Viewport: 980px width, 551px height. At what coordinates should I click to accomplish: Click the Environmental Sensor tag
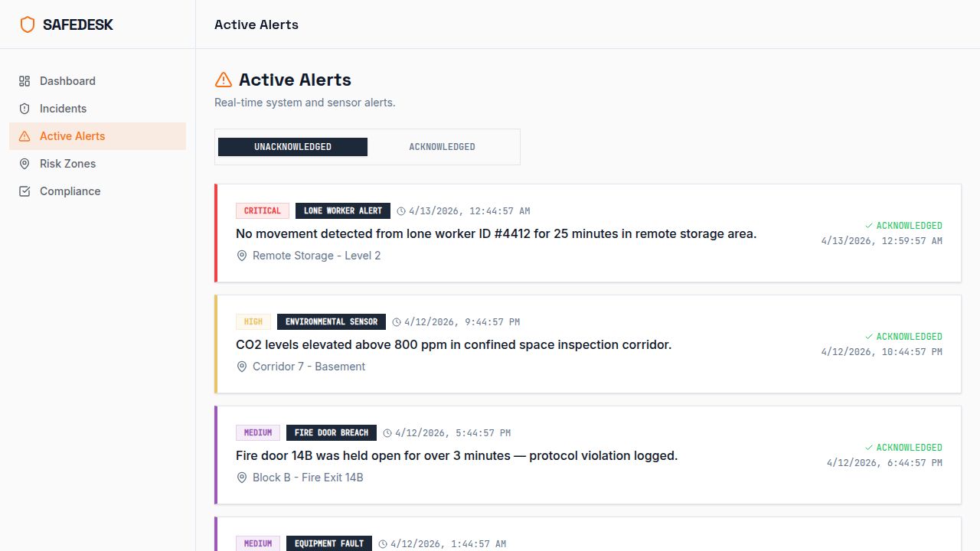click(332, 321)
